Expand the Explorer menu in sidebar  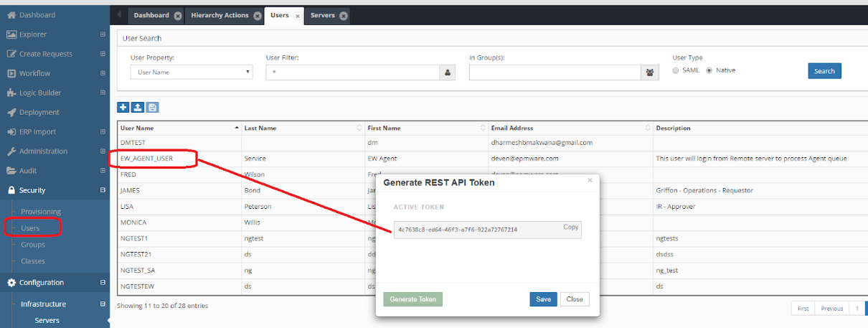tap(103, 34)
